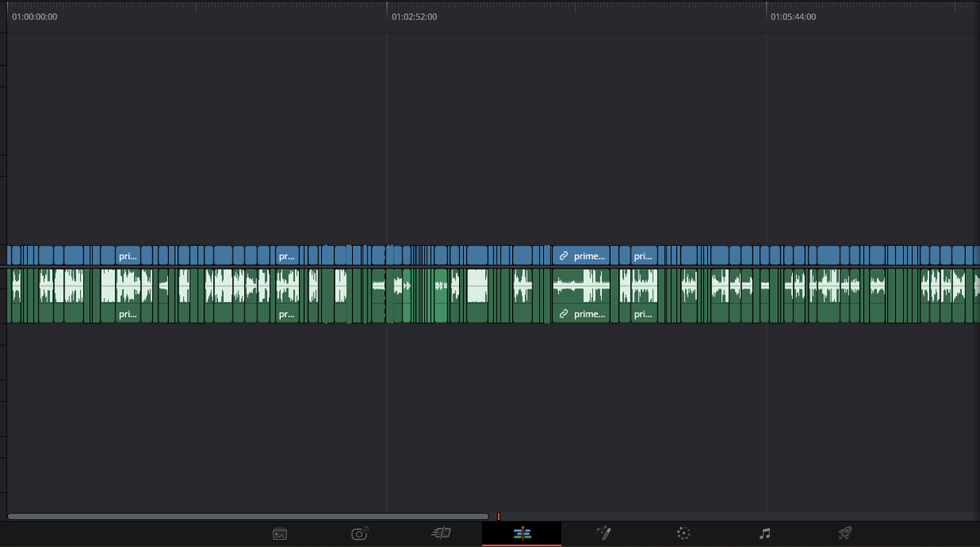This screenshot has width=980, height=547.
Task: Click link icon on green 'prime...' audio clip
Action: [563, 314]
